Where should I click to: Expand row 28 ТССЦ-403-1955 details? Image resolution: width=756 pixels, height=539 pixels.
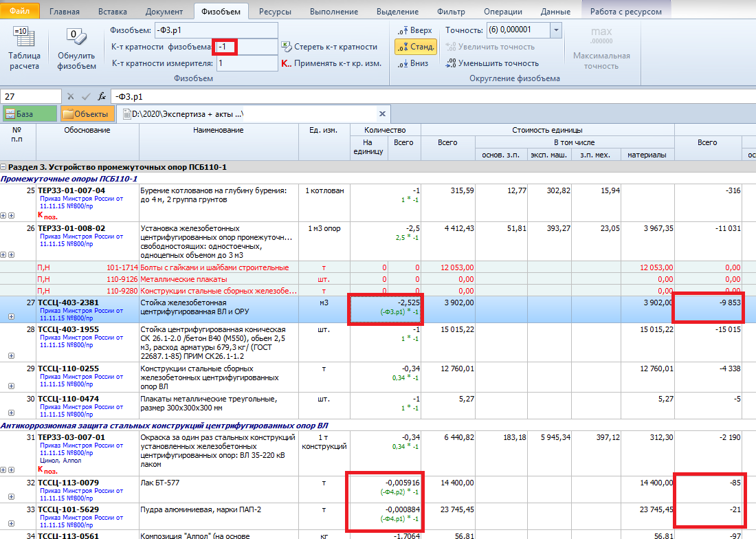click(10, 355)
